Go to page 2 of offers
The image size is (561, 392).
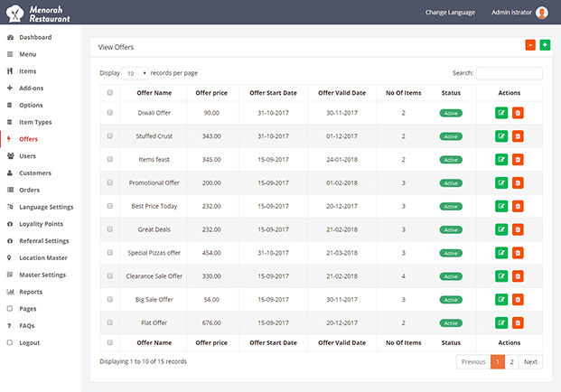tap(511, 362)
